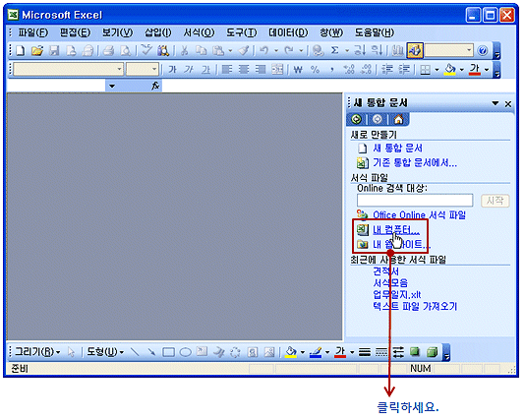Click the task pane Back arrow icon
This screenshot has width=525, height=420.
(356, 119)
